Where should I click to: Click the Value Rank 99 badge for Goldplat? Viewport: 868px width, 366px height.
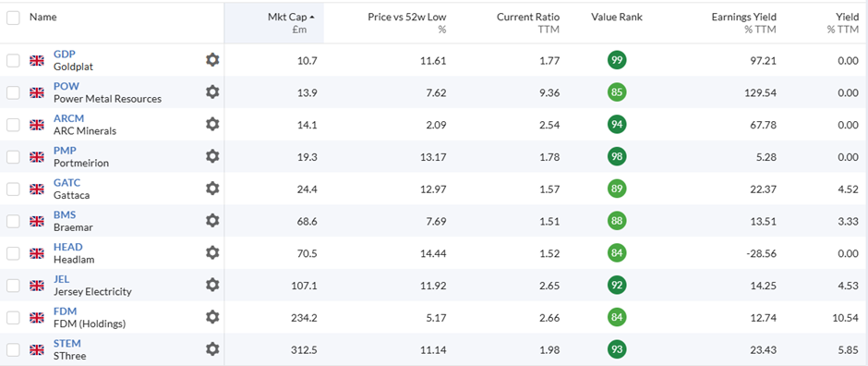(617, 60)
